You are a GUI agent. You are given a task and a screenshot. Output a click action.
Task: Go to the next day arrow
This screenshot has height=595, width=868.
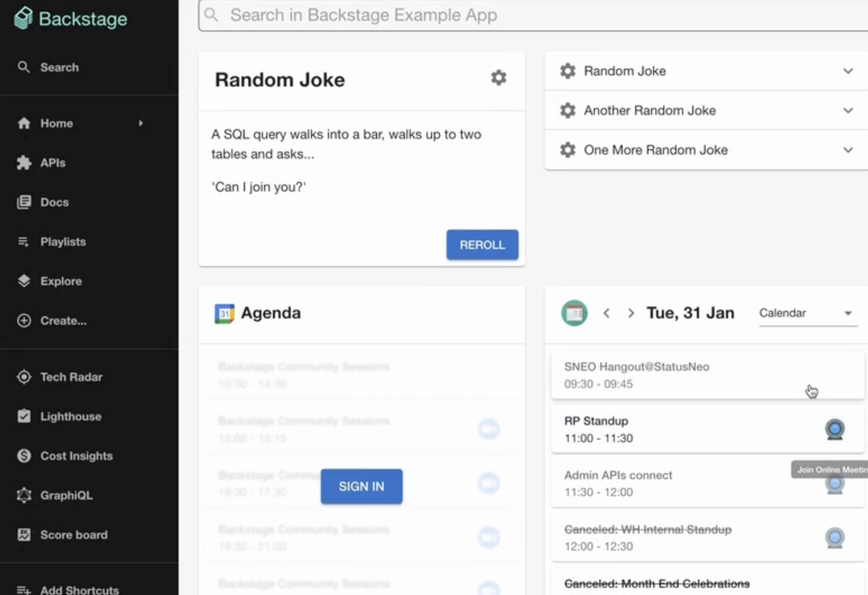[630, 313]
